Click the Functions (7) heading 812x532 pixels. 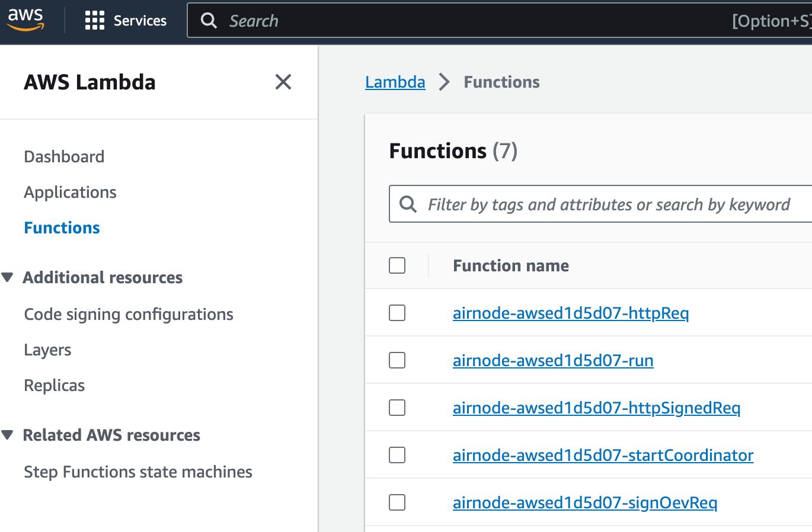[x=453, y=151]
